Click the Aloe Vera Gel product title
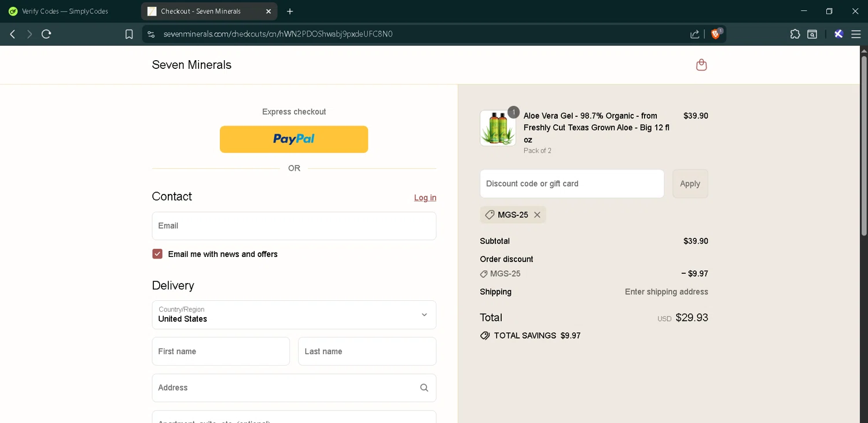868x423 pixels. point(597,128)
